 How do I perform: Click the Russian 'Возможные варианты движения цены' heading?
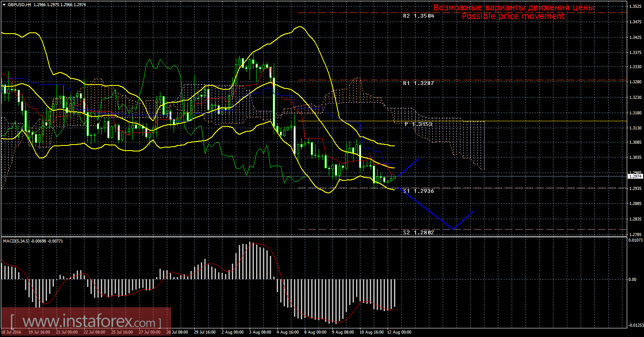514,7
